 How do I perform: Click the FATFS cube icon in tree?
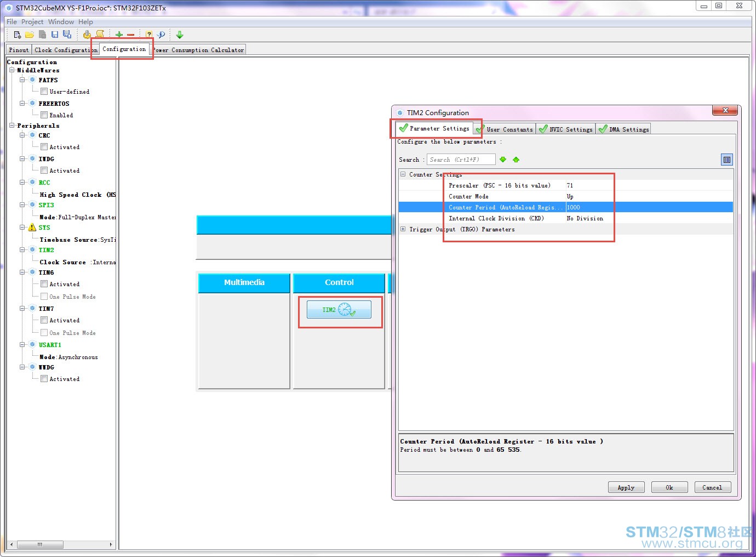[32, 80]
